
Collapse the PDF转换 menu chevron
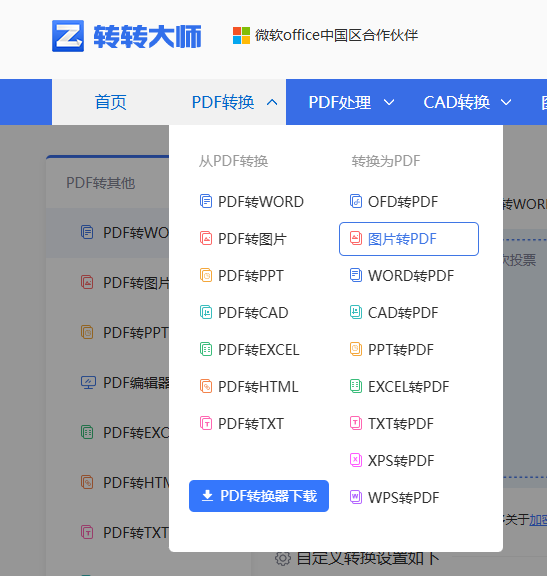coord(272,102)
